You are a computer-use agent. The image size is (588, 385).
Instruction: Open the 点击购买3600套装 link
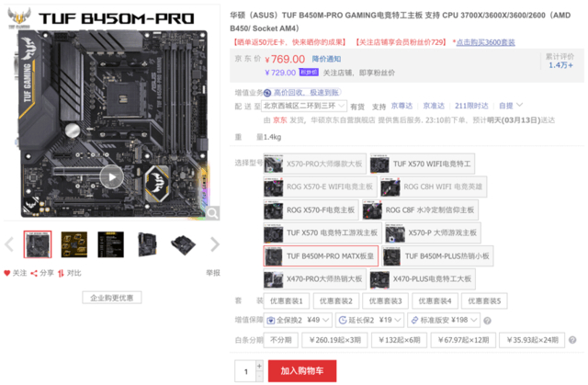tap(485, 42)
